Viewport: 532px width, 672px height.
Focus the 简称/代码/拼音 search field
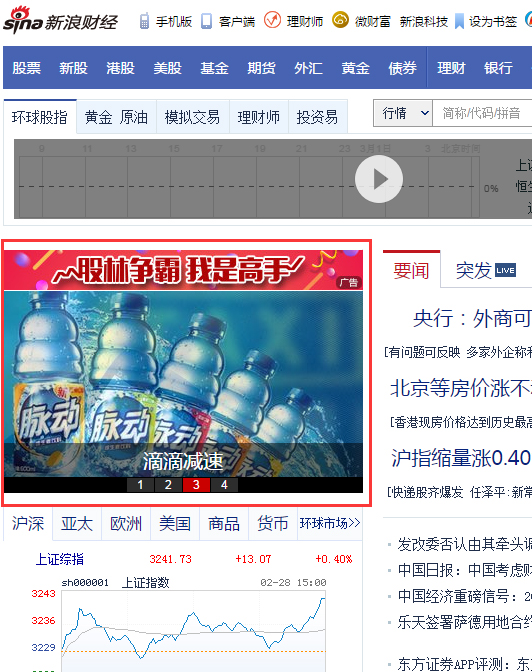click(482, 113)
